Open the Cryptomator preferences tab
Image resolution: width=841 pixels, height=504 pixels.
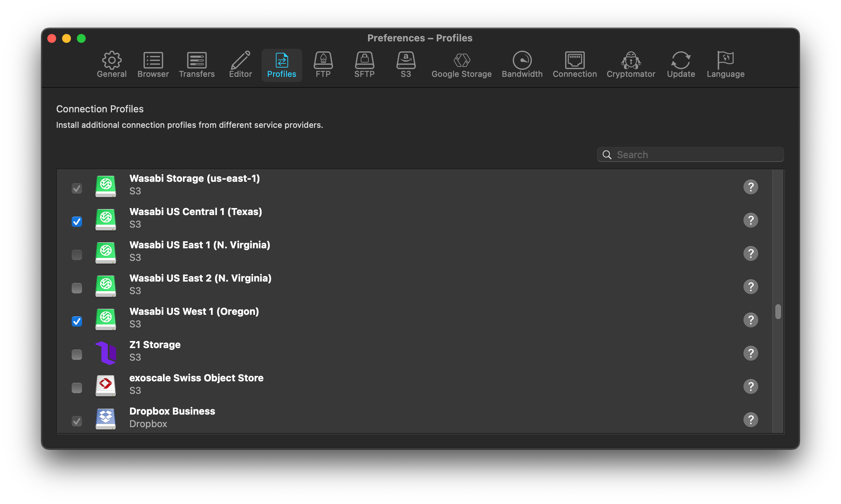[631, 65]
